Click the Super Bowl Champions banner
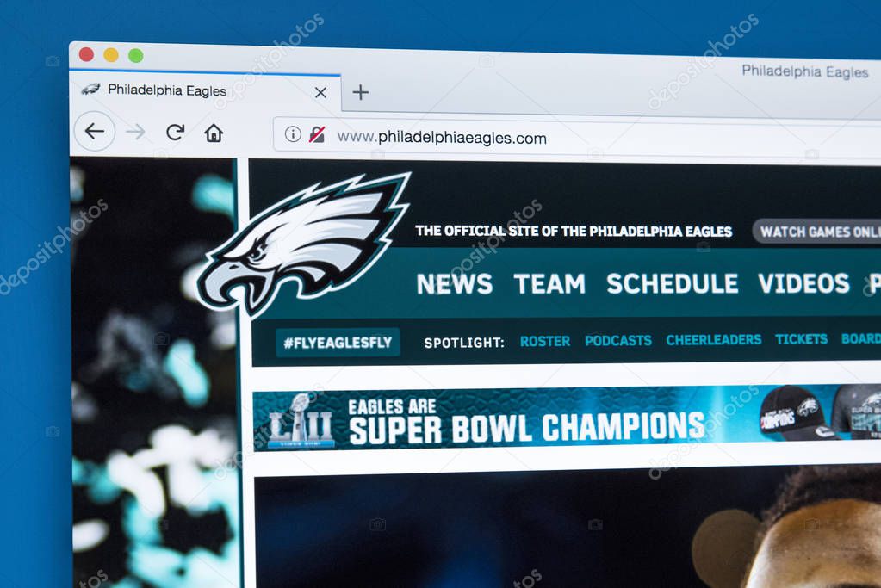The width and height of the screenshot is (881, 588). click(567, 418)
